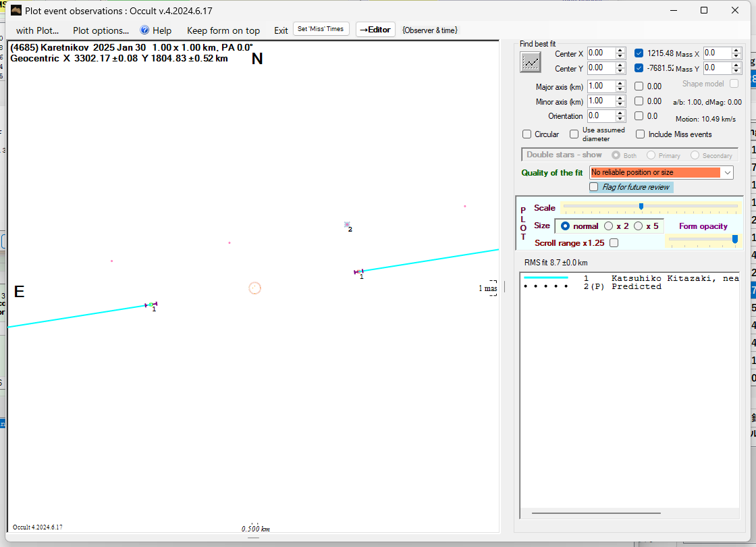
Task: Click predicted position star marker labeled 2
Action: tap(347, 225)
